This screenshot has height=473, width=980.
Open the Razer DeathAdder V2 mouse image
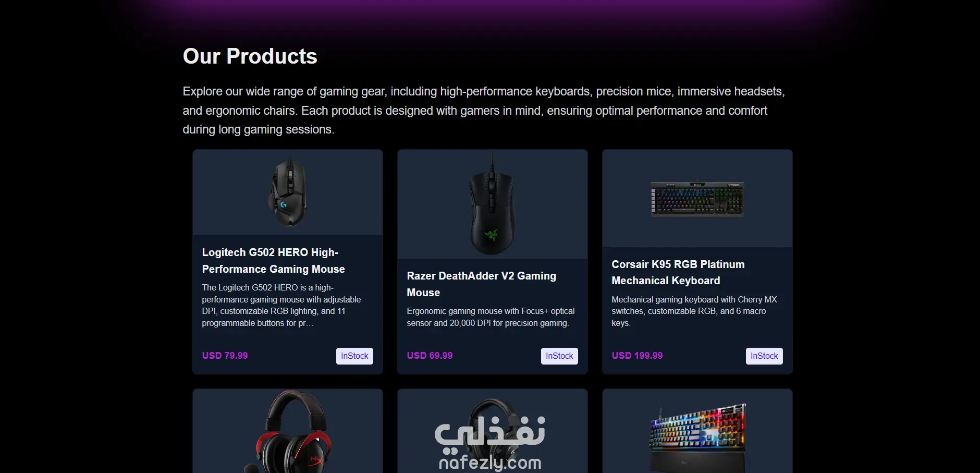pyautogui.click(x=493, y=204)
